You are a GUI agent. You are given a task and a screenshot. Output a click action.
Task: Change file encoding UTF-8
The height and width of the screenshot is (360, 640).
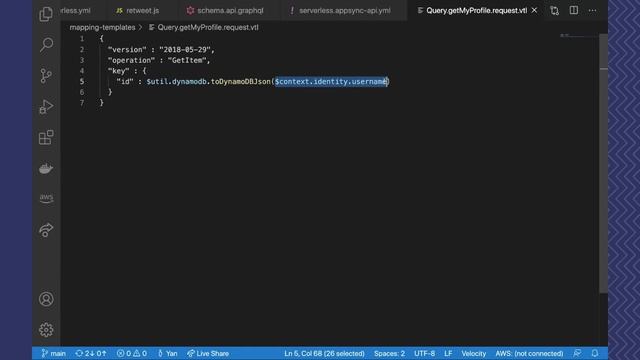click(424, 353)
